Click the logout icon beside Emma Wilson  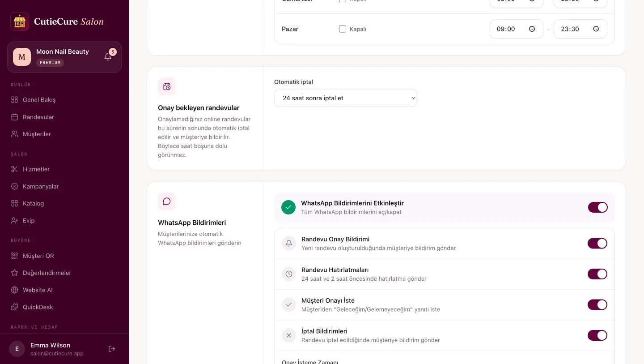pos(112,349)
